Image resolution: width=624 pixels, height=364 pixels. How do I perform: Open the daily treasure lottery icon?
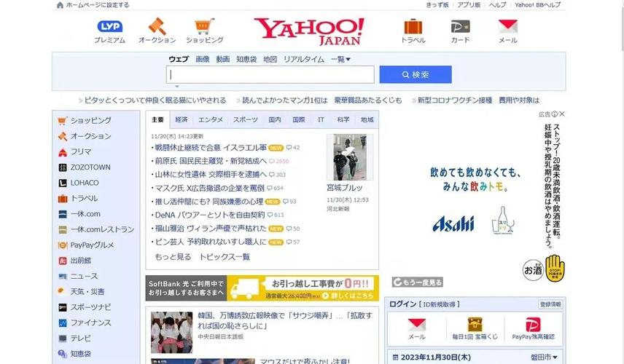coord(475,325)
